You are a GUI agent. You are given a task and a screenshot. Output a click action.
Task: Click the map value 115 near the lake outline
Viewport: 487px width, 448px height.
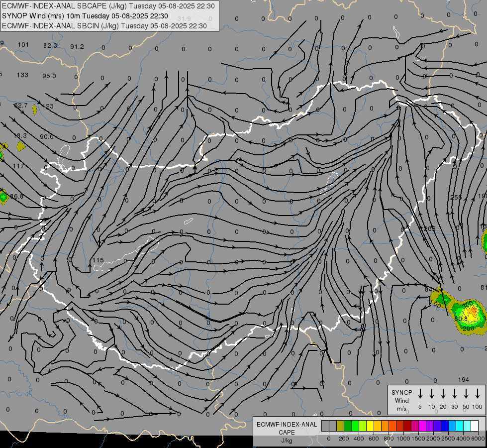pos(98,260)
